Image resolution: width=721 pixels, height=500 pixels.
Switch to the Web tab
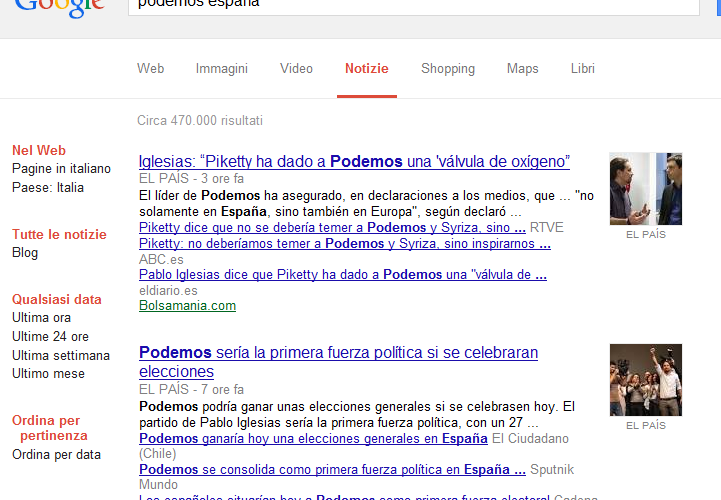tap(150, 69)
